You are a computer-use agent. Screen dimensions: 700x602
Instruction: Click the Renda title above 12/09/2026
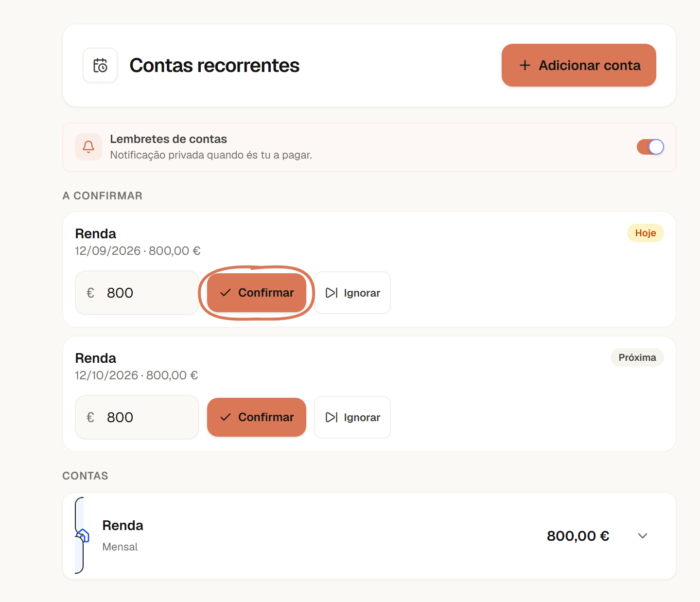click(96, 234)
